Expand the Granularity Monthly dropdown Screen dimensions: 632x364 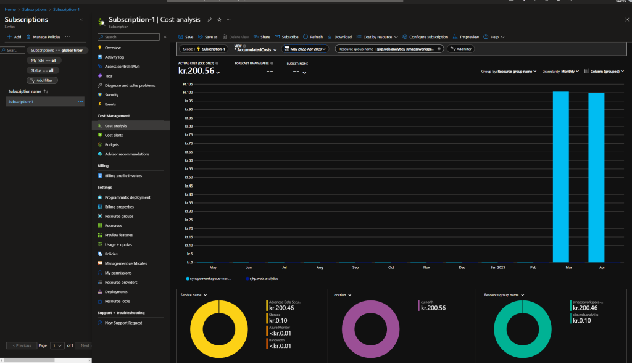pyautogui.click(x=560, y=72)
